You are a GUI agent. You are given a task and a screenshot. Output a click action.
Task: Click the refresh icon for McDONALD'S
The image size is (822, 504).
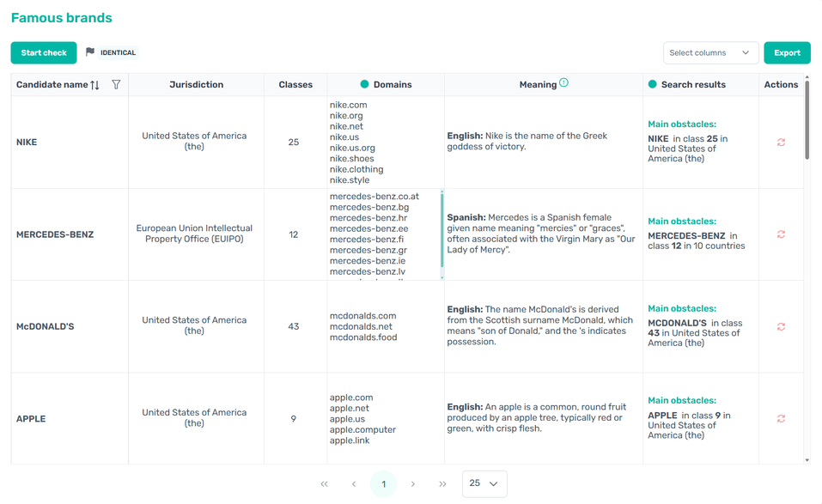coord(781,327)
